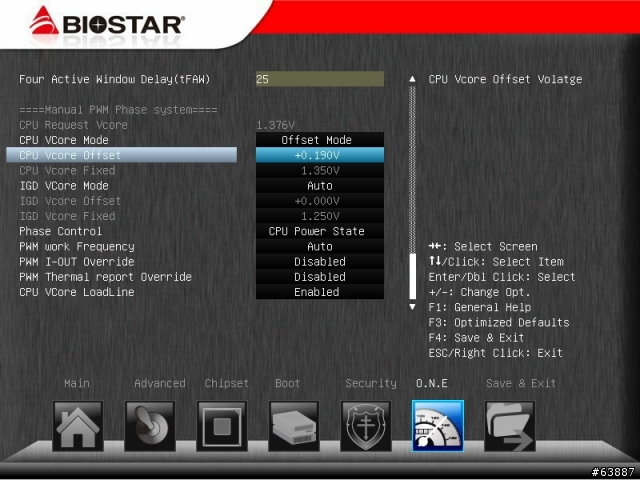Image resolution: width=640 pixels, height=480 pixels.
Task: Click the Enter/Dbl Click: Select hint
Action: pos(502,277)
